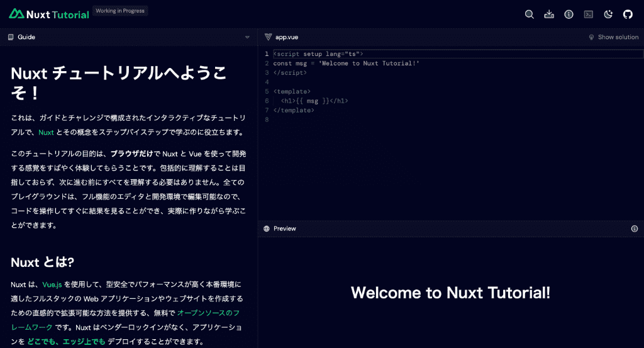
Task: Open the Vue.js link
Action: (52, 284)
